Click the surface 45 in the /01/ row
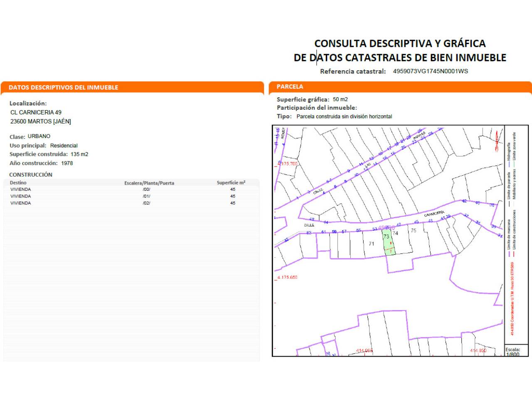Image resolution: width=532 pixels, height=399 pixels. pyautogui.click(x=233, y=196)
